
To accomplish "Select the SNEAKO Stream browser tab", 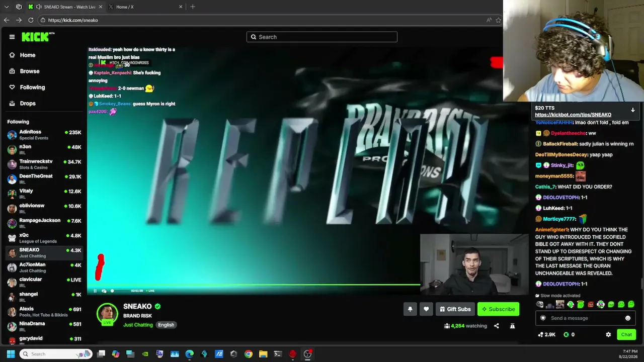I will [x=65, y=7].
